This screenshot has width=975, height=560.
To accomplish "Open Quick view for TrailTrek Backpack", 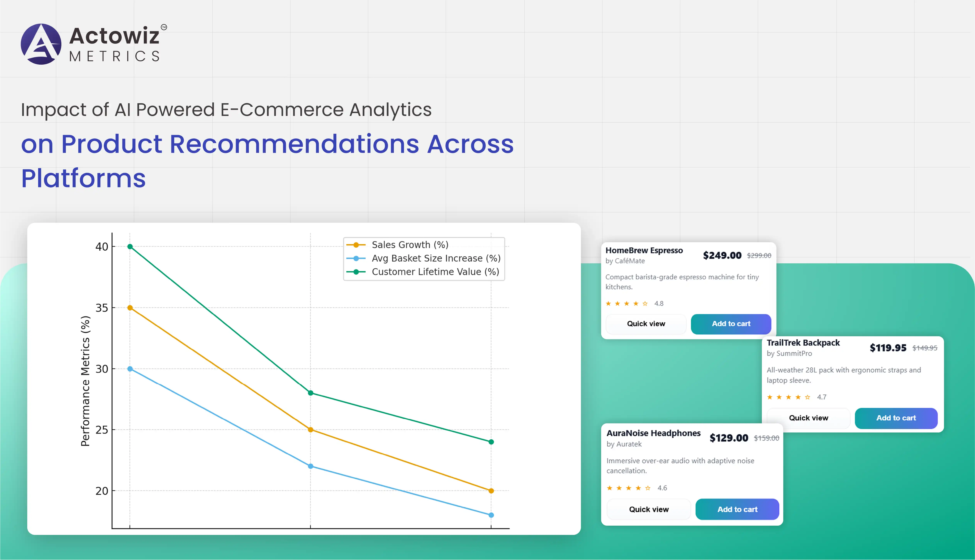I will [808, 418].
